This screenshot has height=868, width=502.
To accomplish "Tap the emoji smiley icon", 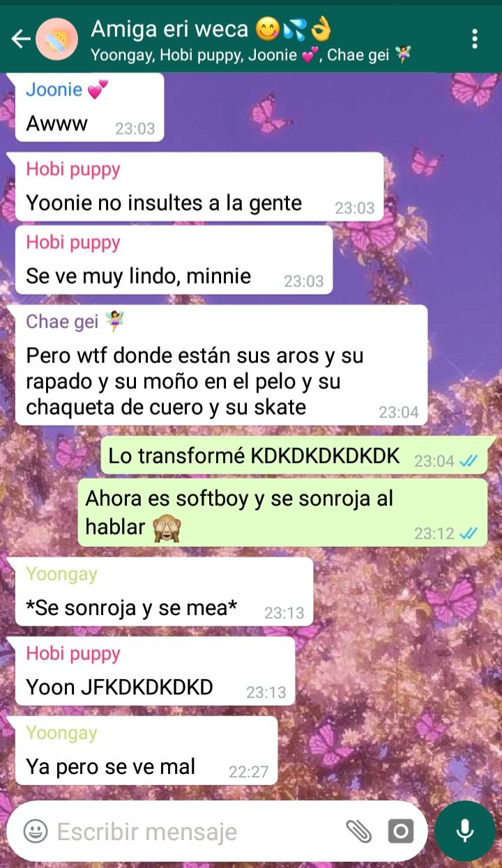I will click(36, 831).
